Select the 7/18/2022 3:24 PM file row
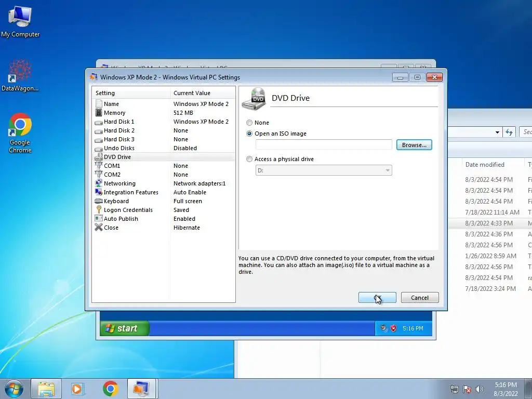 point(490,289)
